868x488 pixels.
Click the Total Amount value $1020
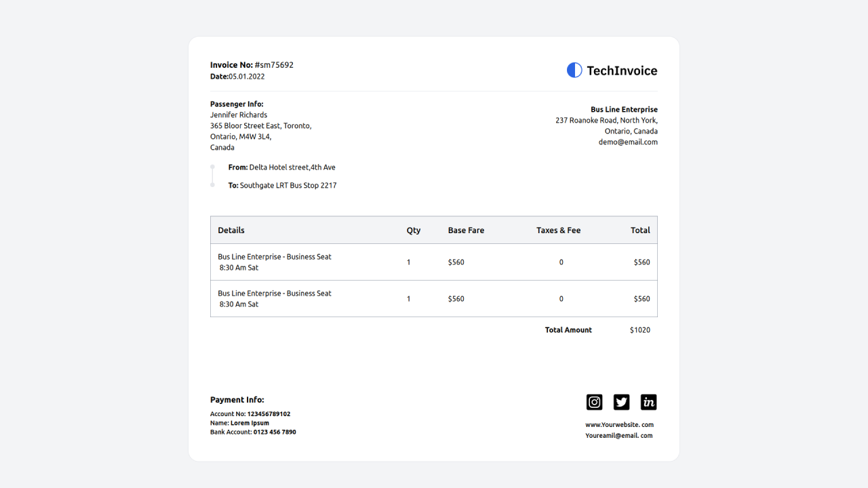click(639, 330)
